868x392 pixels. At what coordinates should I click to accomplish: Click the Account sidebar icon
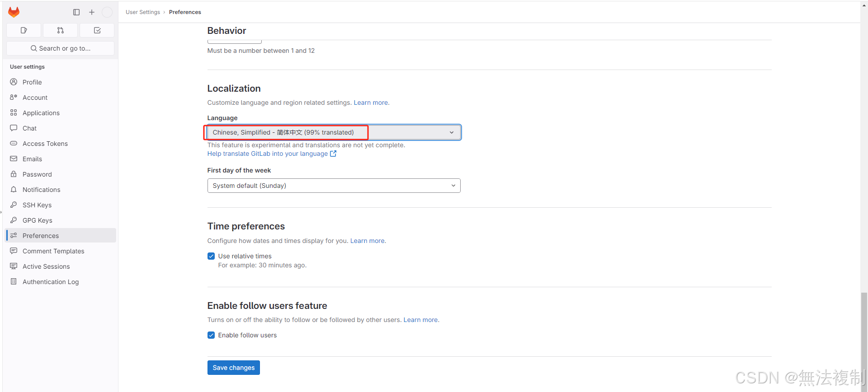14,97
